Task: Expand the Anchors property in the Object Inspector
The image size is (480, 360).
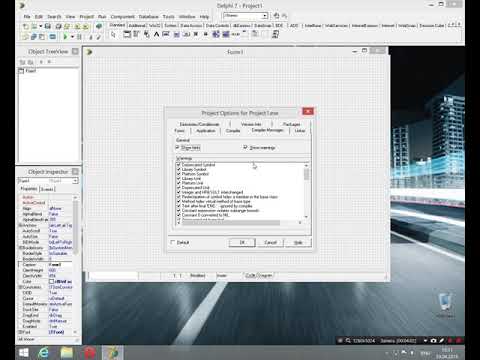Action: 20,225
